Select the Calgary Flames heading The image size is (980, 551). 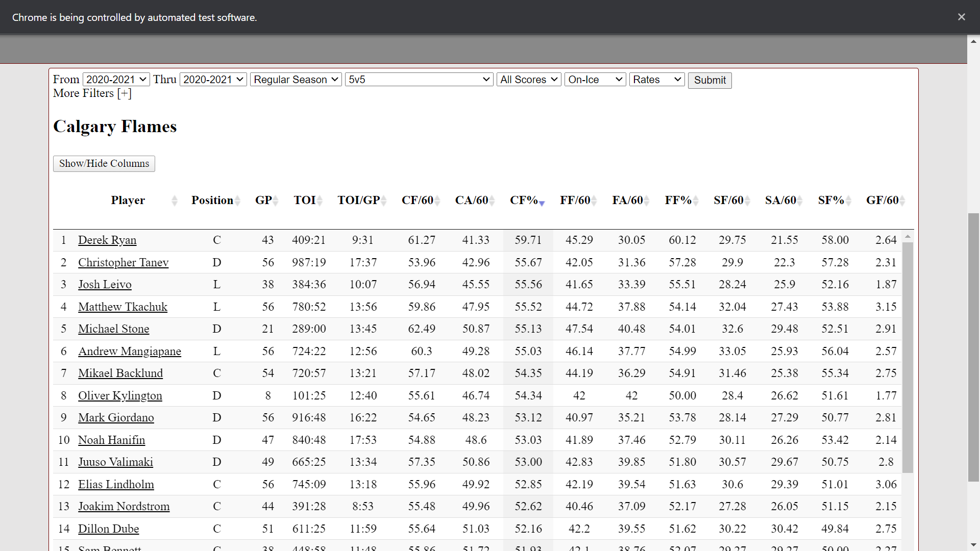[115, 126]
